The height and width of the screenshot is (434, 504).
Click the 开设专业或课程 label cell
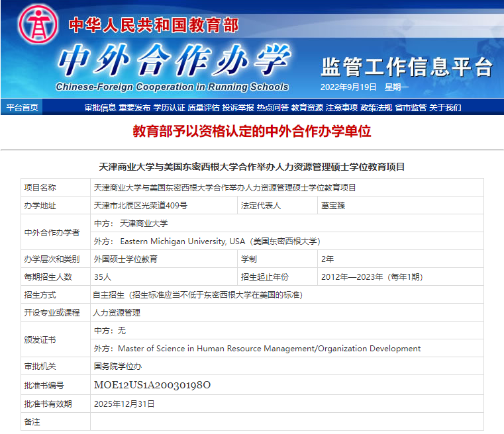pyautogui.click(x=56, y=313)
